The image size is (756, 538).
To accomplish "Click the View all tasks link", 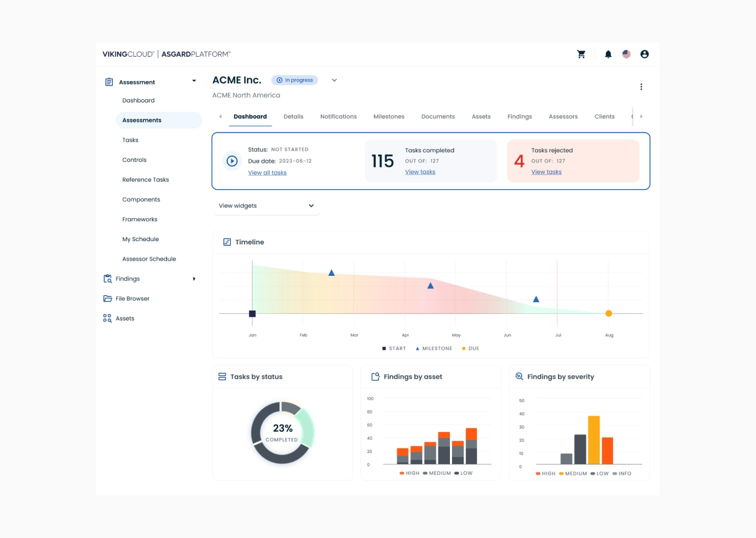I will (267, 173).
